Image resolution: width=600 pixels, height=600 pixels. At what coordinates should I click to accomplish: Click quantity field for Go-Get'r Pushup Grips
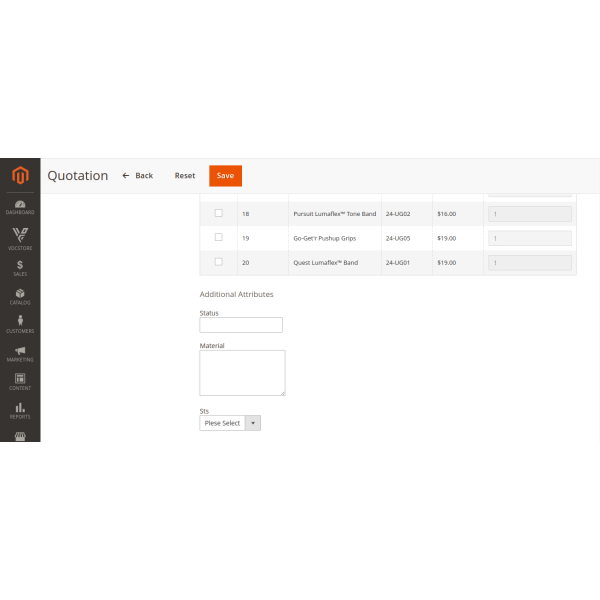pyautogui.click(x=529, y=238)
